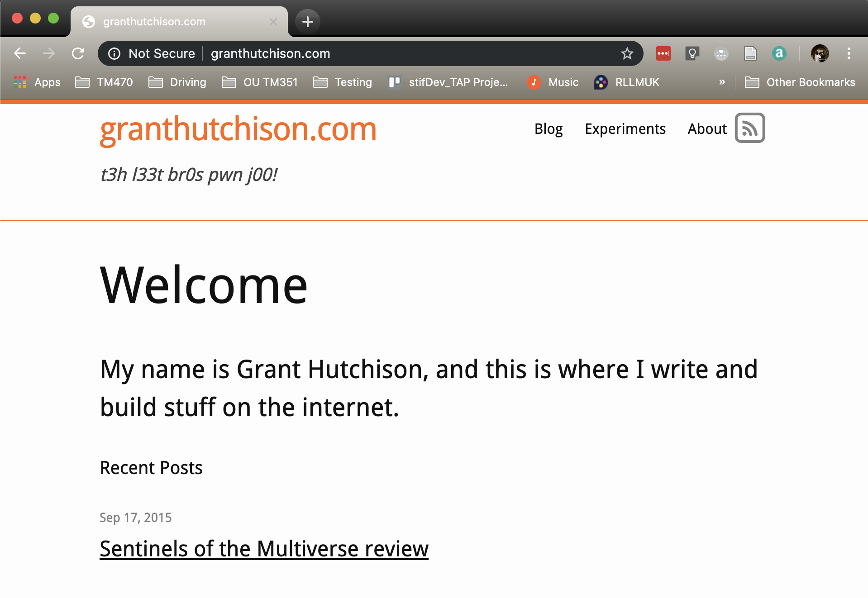Open the About nav link
Image resolution: width=868 pixels, height=598 pixels.
pyautogui.click(x=707, y=129)
